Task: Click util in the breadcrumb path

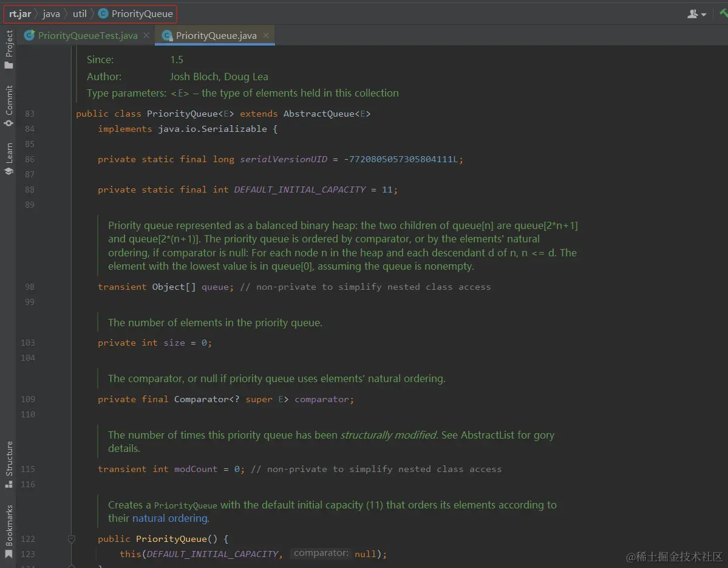Action: [x=80, y=14]
